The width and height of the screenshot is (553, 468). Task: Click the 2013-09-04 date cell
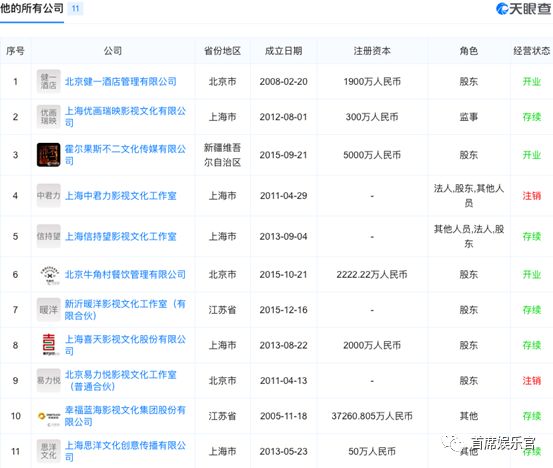coord(284,237)
